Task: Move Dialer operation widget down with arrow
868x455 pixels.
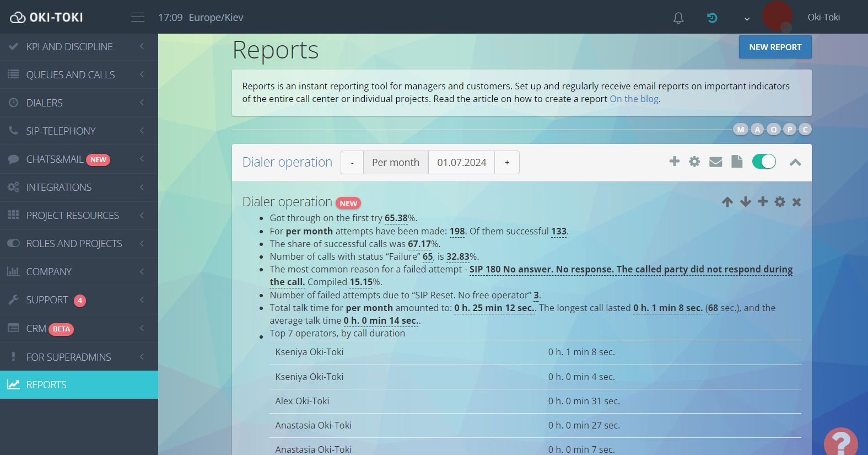Action: click(x=745, y=202)
